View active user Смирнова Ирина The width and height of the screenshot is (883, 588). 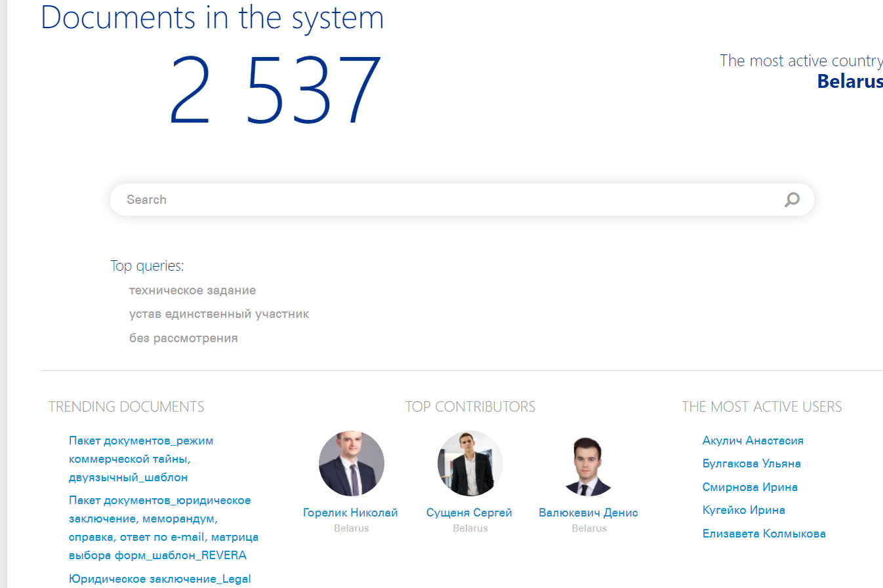pyautogui.click(x=750, y=487)
